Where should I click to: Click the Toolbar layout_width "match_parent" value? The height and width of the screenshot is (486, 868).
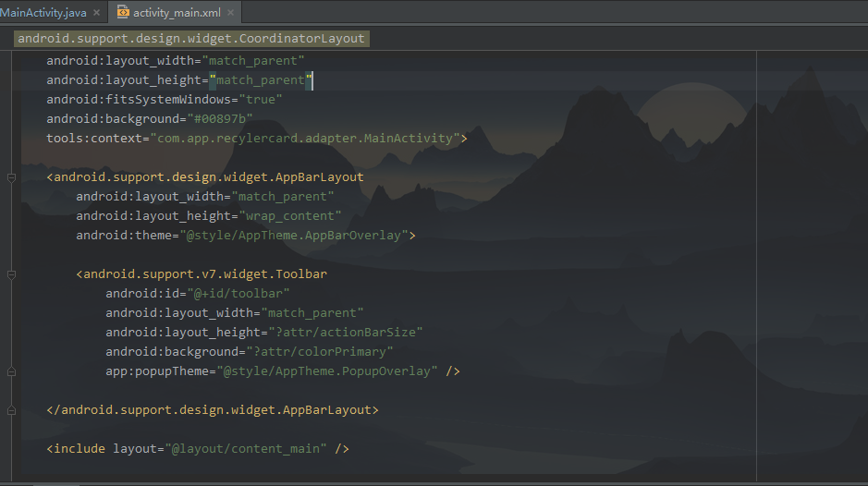[312, 312]
